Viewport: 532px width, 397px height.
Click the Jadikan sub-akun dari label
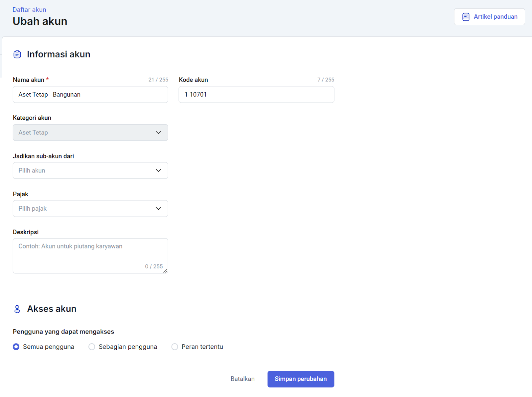tap(44, 156)
